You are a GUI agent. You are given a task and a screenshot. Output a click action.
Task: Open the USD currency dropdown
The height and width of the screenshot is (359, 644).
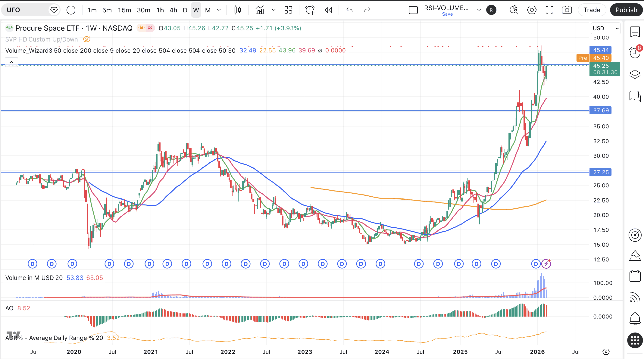coord(605,28)
